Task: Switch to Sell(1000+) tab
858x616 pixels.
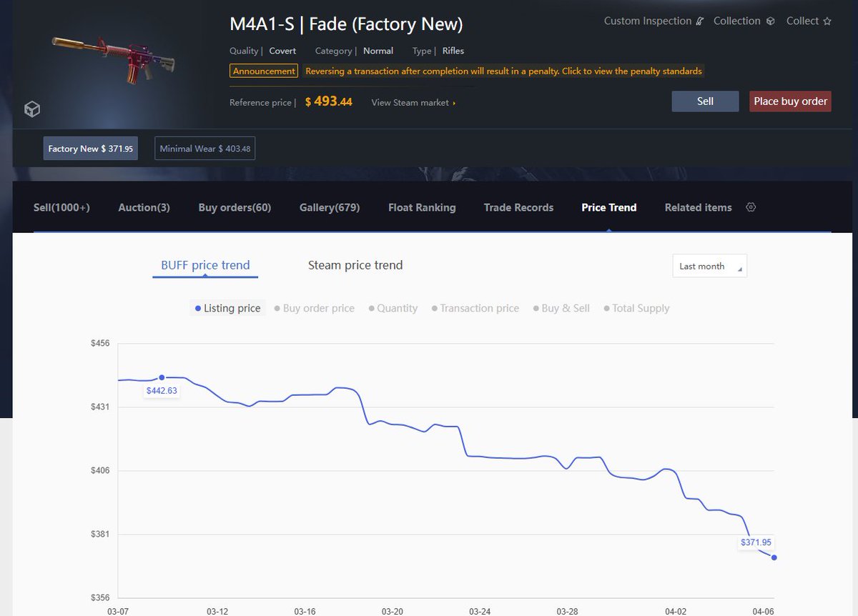Action: coord(61,207)
